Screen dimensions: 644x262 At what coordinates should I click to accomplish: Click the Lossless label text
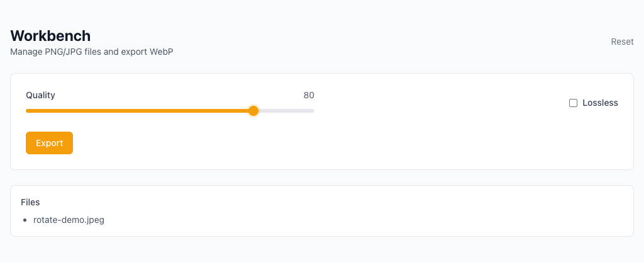(600, 103)
